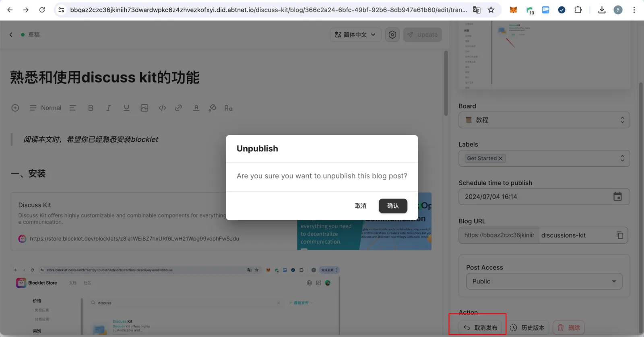Image resolution: width=644 pixels, height=337 pixels.
Task: Go back in browser history
Action: [10, 10]
